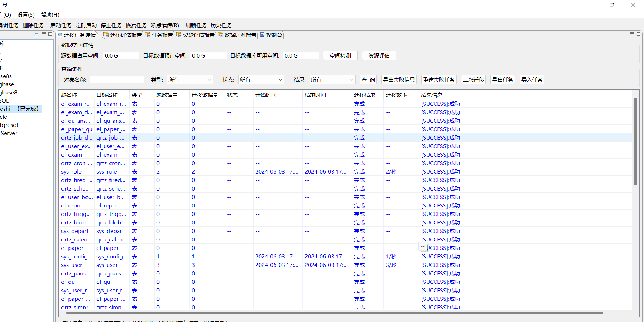Click the 二次迁移 button
The height and width of the screenshot is (322, 644).
(473, 80)
